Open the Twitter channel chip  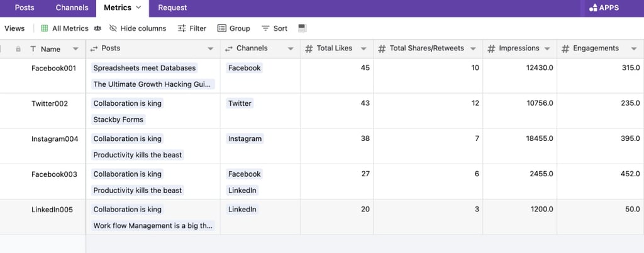[x=240, y=103]
